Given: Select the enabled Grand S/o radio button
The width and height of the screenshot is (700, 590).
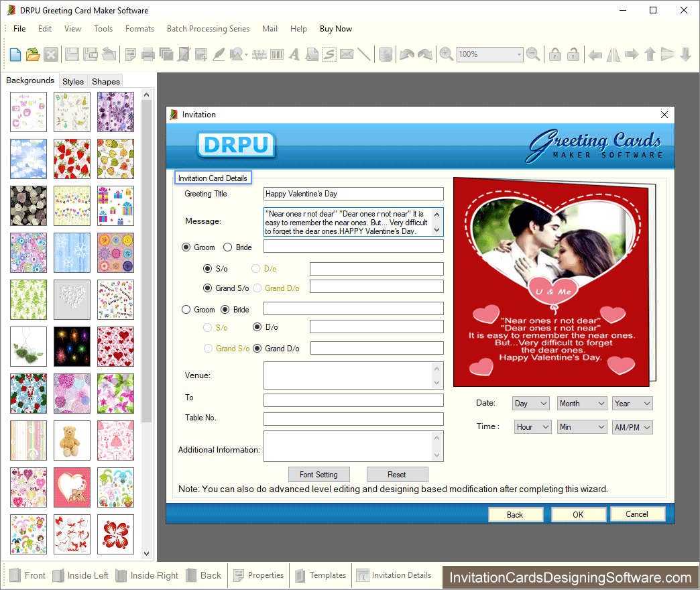Looking at the screenshot, I should pyautogui.click(x=208, y=288).
